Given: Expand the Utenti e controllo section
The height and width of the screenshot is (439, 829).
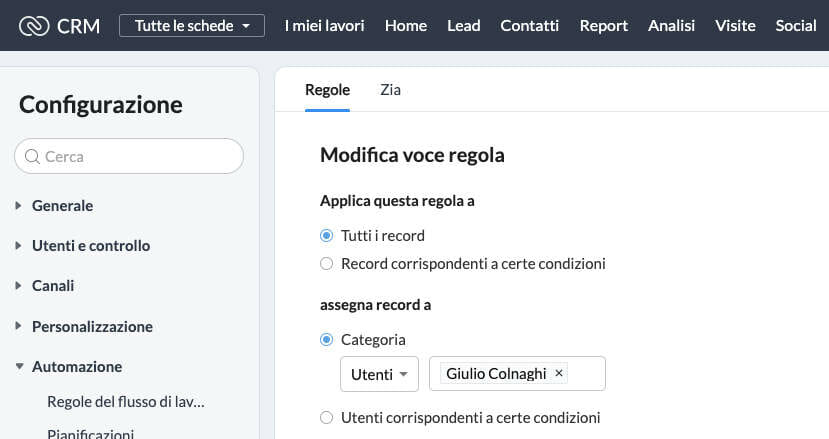Looking at the screenshot, I should coord(90,246).
